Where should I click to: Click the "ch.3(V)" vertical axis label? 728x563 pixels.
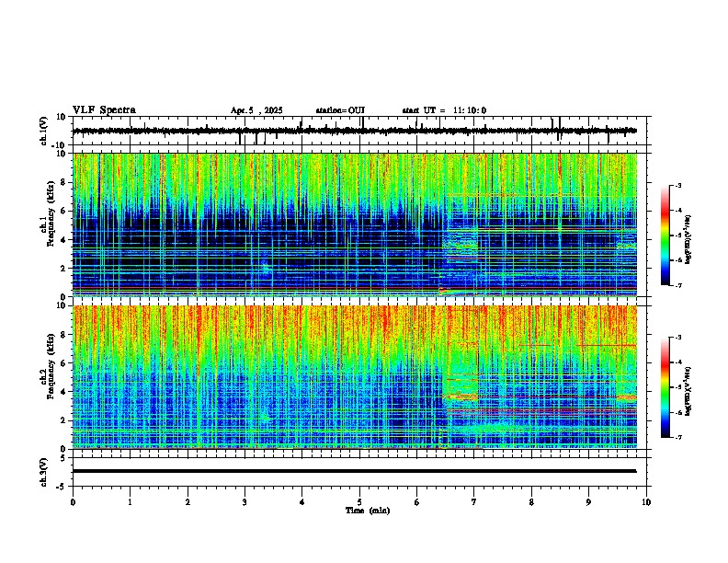[x=44, y=473]
